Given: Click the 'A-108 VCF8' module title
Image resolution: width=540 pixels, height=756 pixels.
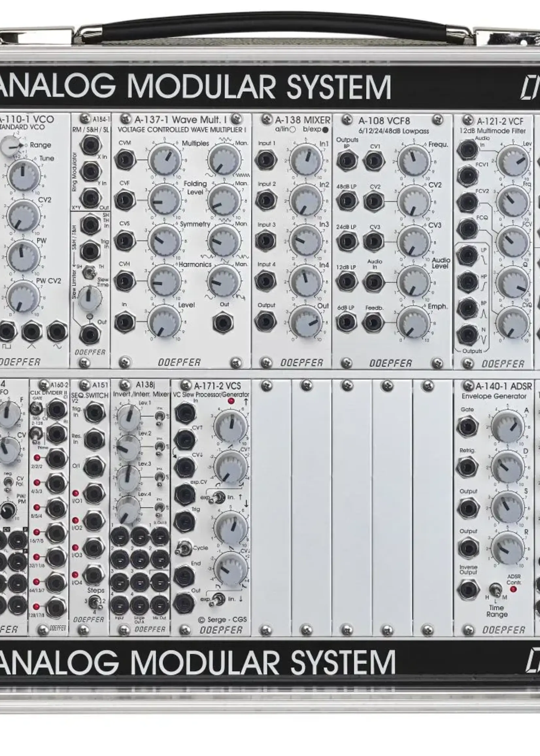Looking at the screenshot, I should pyautogui.click(x=384, y=121).
